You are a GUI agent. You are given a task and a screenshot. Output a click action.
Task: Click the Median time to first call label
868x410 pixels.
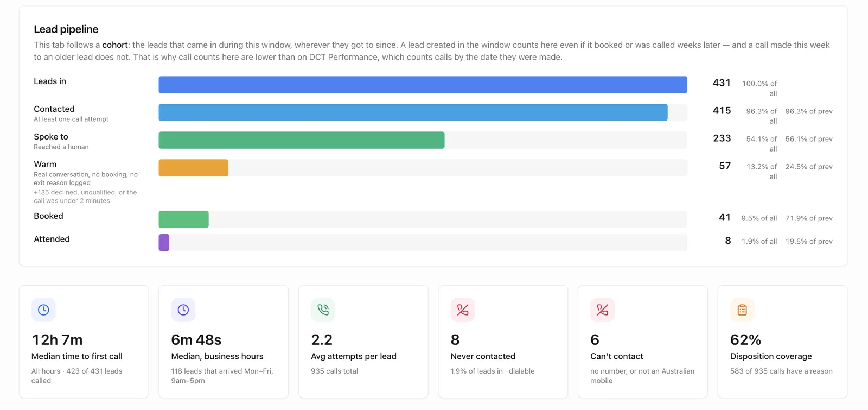tap(77, 356)
